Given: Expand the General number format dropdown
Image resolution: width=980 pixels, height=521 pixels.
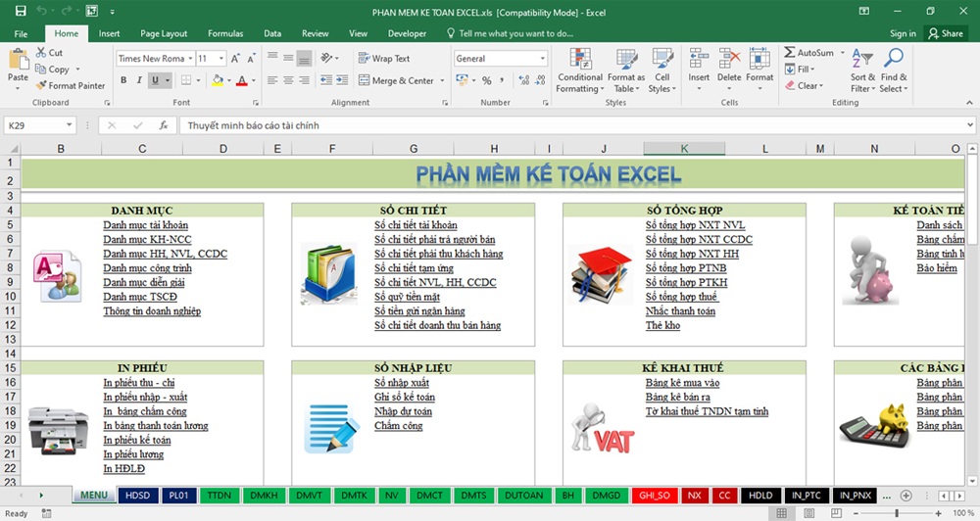Looking at the screenshot, I should (x=542, y=59).
